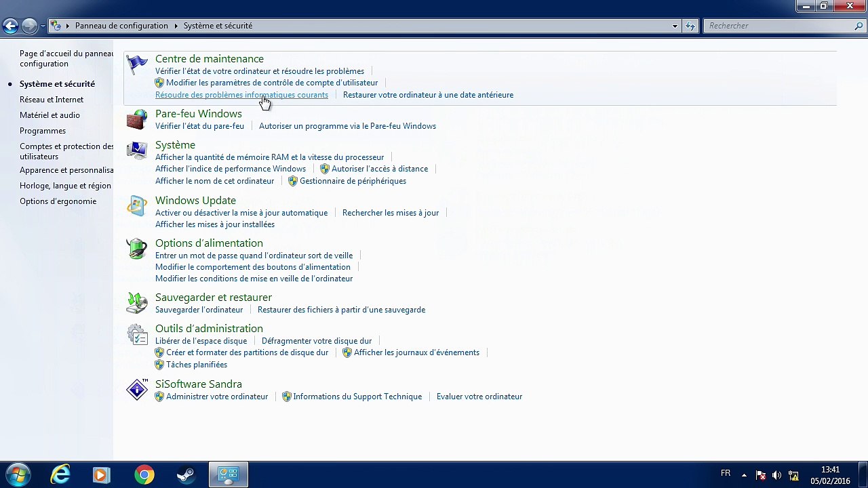
Task: Open Gestionnaire de périphériques
Action: click(353, 181)
